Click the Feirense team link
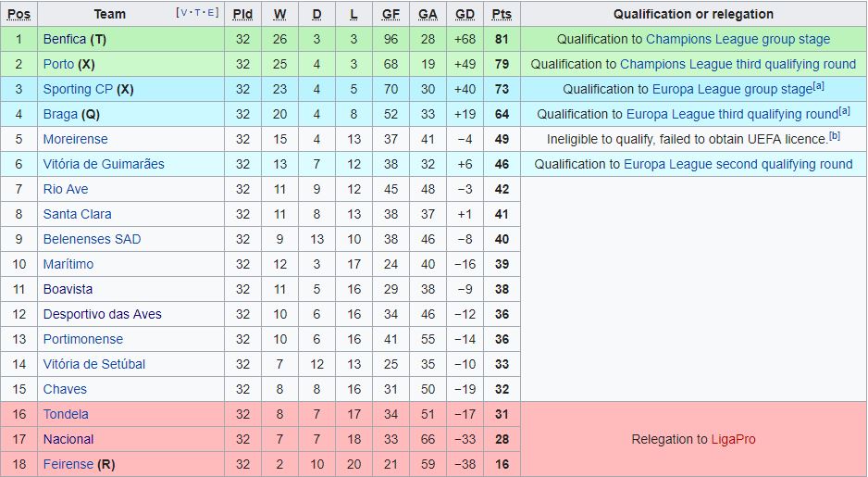The height and width of the screenshot is (477, 868). coord(68,464)
